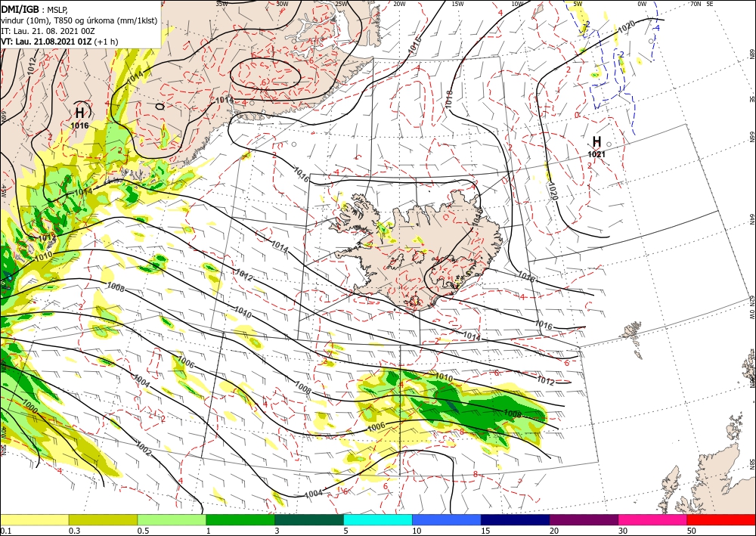Image resolution: width=756 pixels, height=536 pixels.
Task: Click the '70N 5E' corner label
Action: [x=702, y=4]
